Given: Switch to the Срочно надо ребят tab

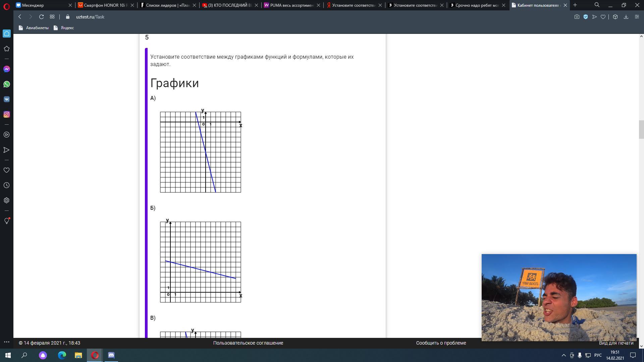Looking at the screenshot, I should [x=477, y=5].
